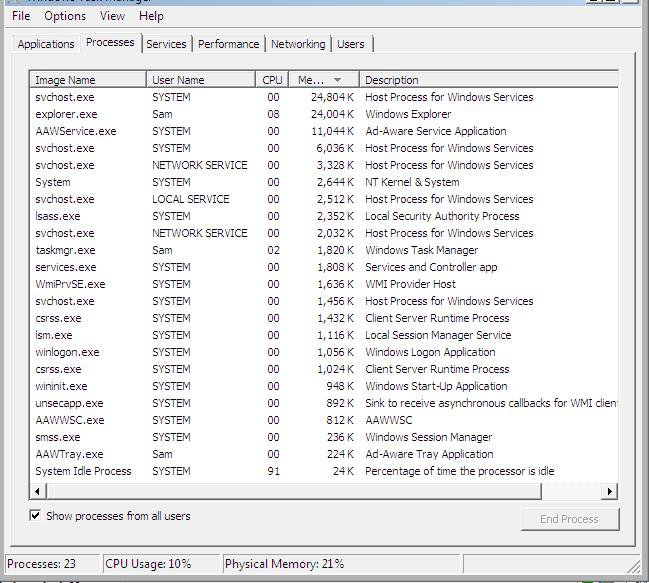649x583 pixels.
Task: Select the smss.exe process
Action: [324, 437]
